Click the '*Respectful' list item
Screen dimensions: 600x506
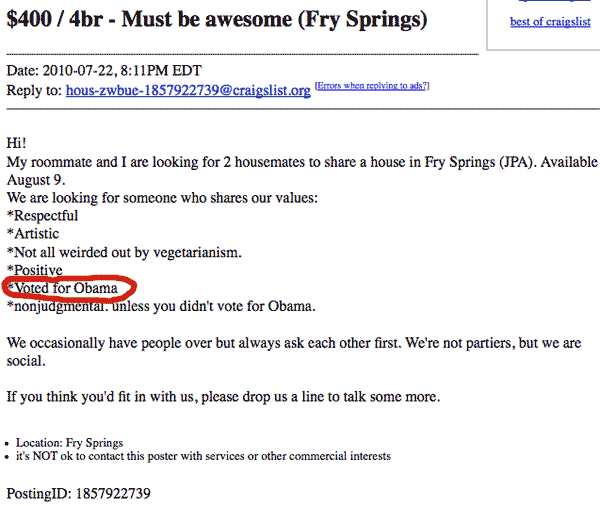point(42,216)
